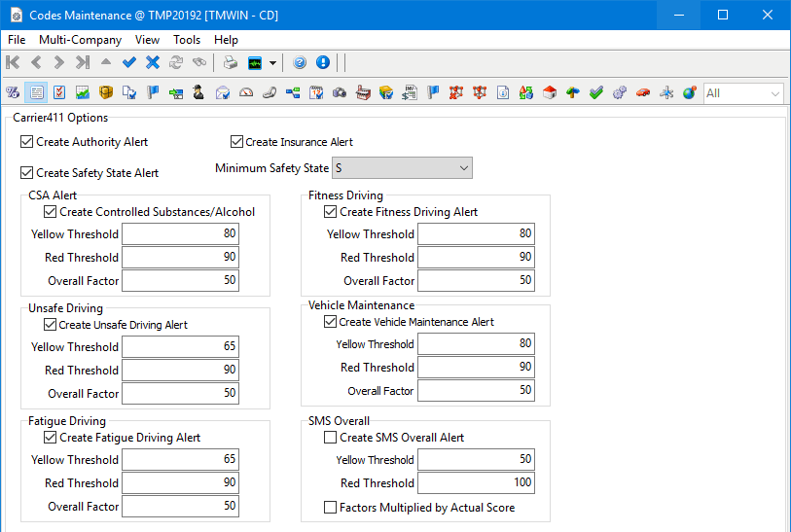Open the Multi-Company menu
Screen dimensions: 791x532
click(x=80, y=40)
